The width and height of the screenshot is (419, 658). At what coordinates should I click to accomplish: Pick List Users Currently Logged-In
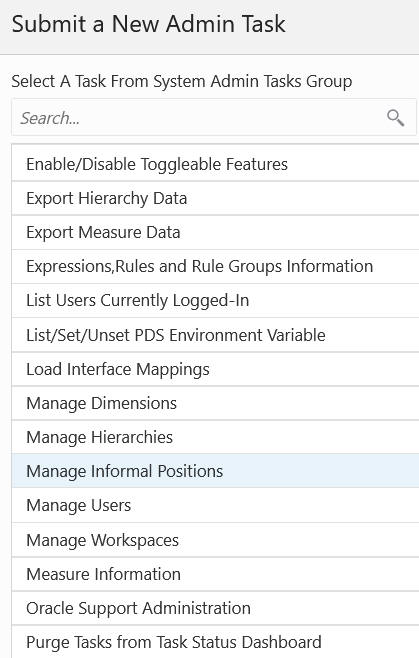tap(215, 300)
